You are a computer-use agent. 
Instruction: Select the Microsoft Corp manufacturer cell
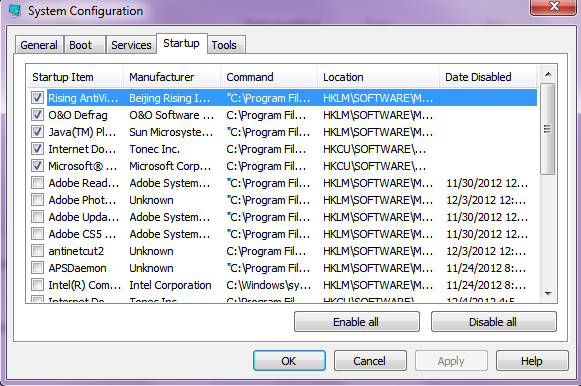point(170,166)
